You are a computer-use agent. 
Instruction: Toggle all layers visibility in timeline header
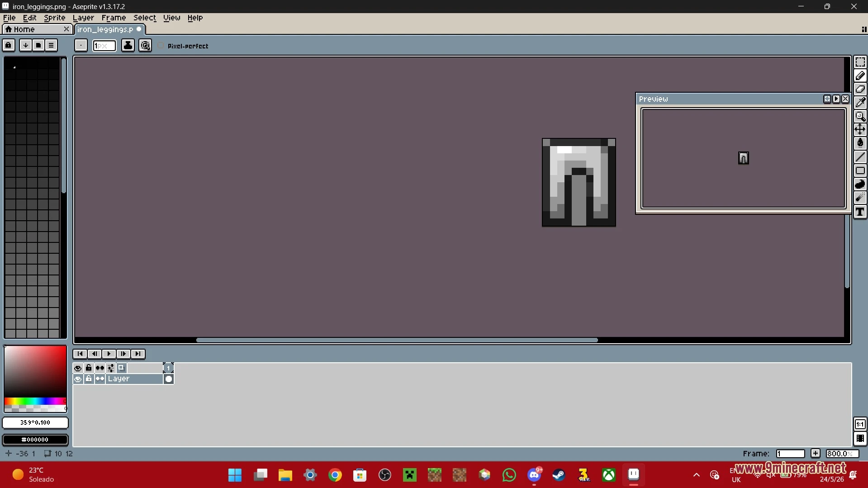click(x=78, y=368)
